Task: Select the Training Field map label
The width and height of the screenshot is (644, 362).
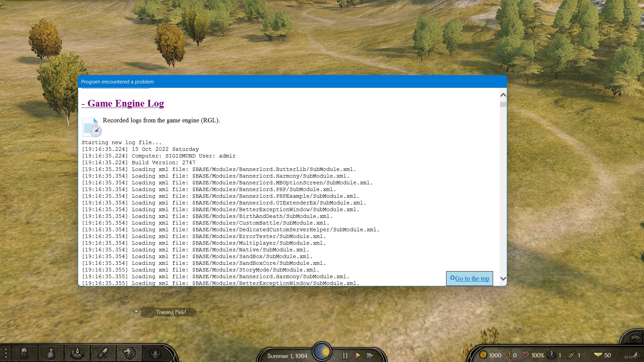Action: tap(170, 312)
